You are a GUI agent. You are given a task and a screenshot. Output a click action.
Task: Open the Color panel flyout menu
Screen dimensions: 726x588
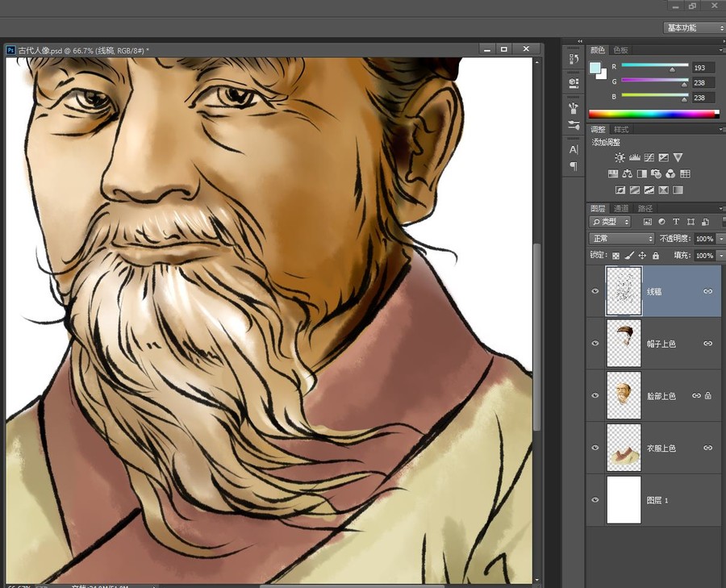pos(722,50)
